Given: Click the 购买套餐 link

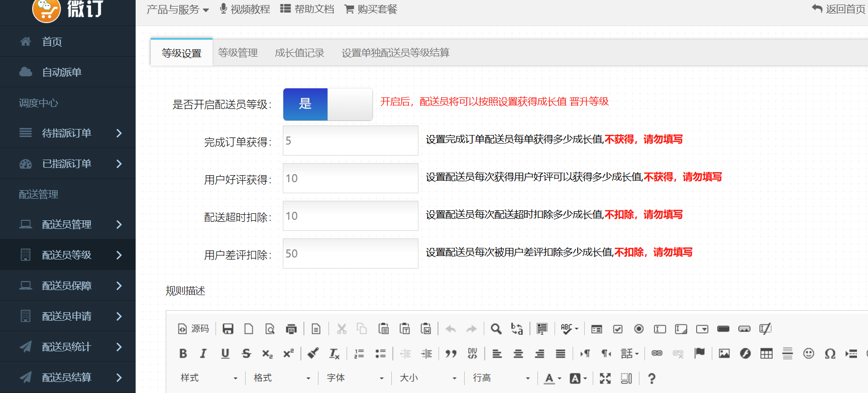Looking at the screenshot, I should coord(371,9).
